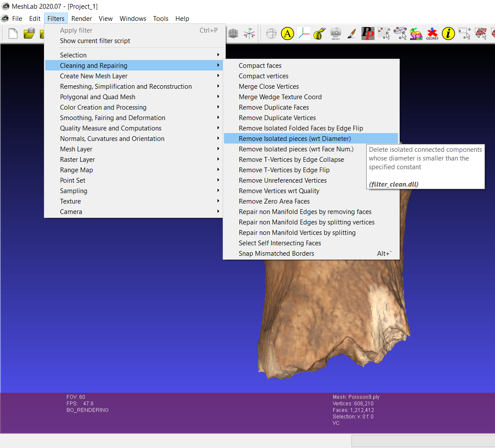The width and height of the screenshot is (495, 448).
Task: Select Compact vertices filter
Action: pyautogui.click(x=311, y=76)
